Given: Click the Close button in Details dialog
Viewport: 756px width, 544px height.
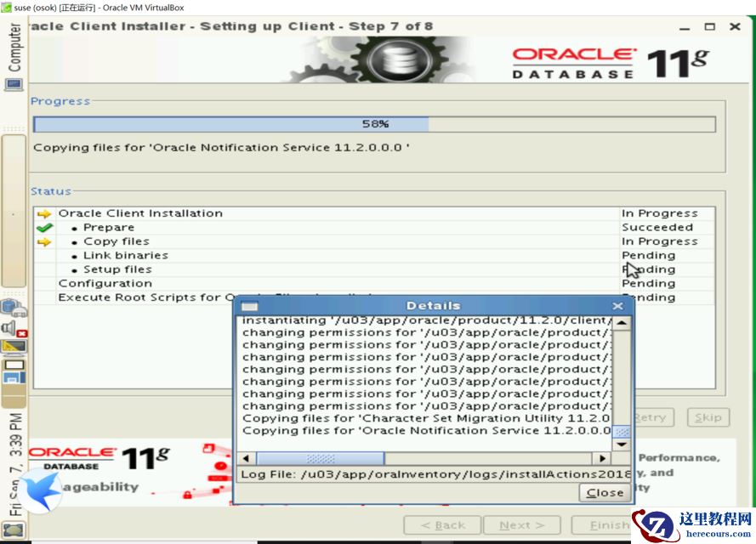Looking at the screenshot, I should pos(605,492).
